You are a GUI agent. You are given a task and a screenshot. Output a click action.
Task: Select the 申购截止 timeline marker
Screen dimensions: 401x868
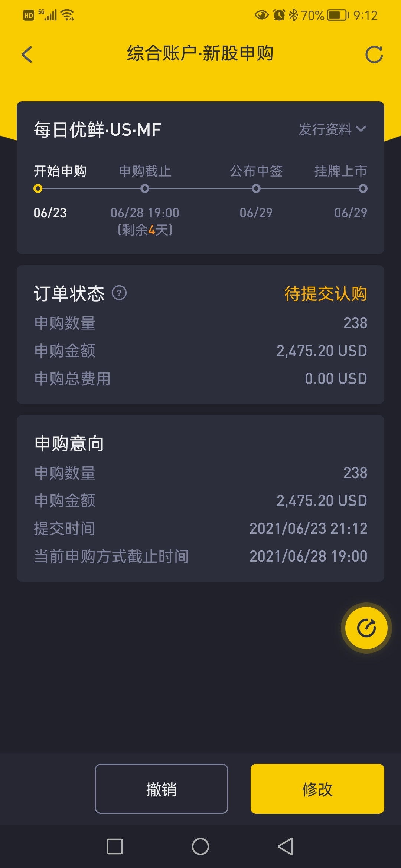click(145, 188)
